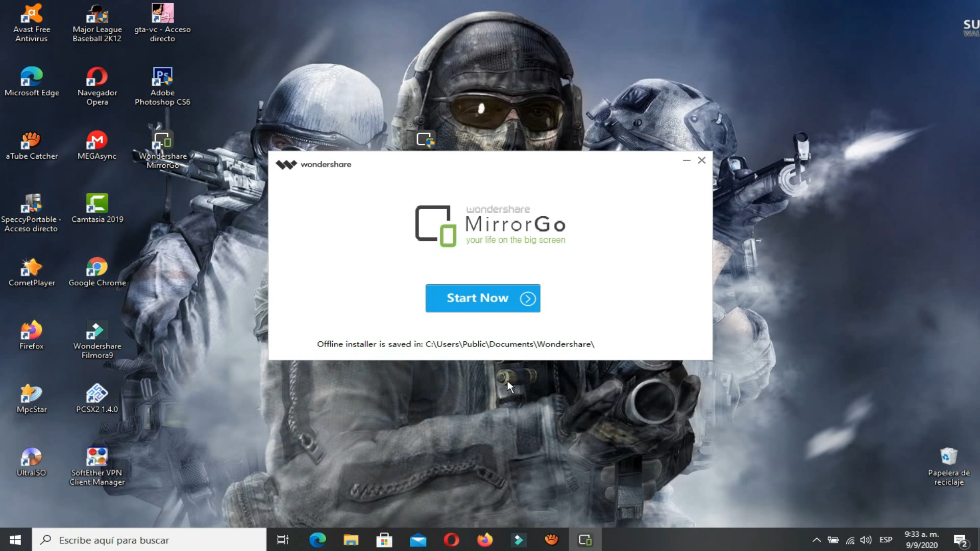Open the notification center

coord(962,540)
